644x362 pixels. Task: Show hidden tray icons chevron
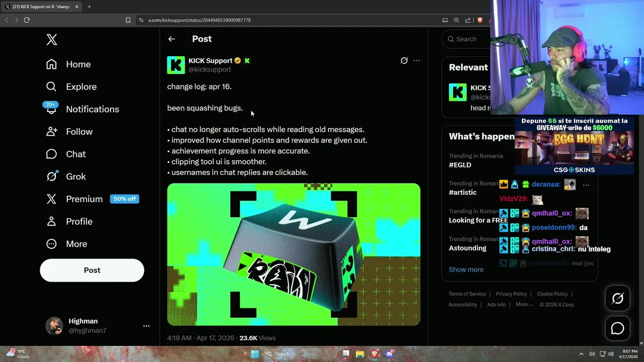coord(581,354)
